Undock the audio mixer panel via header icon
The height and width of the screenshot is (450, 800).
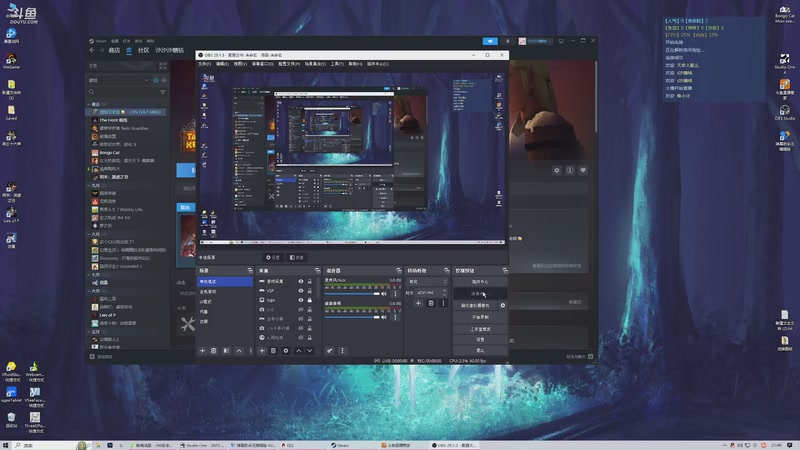(x=399, y=270)
